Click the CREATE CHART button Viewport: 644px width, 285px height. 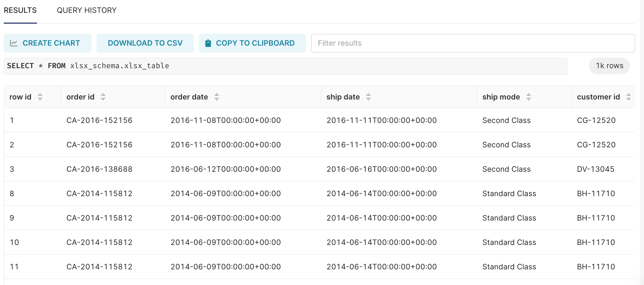point(48,43)
